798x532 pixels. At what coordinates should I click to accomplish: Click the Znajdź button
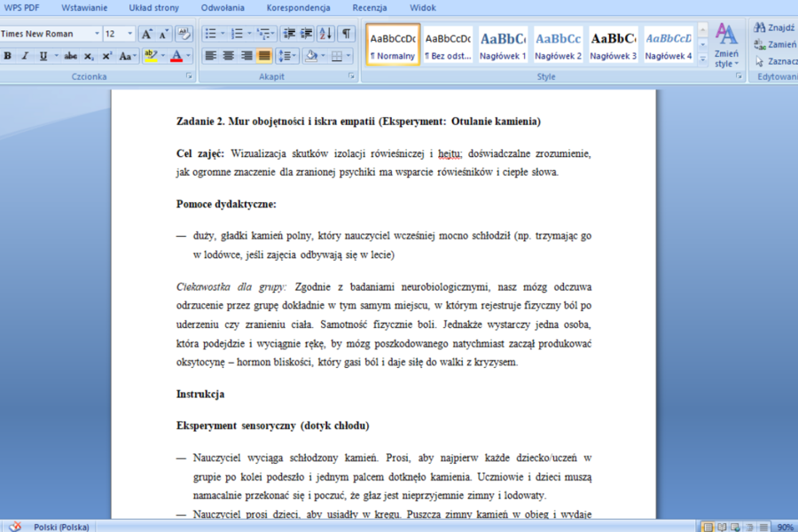(x=775, y=27)
